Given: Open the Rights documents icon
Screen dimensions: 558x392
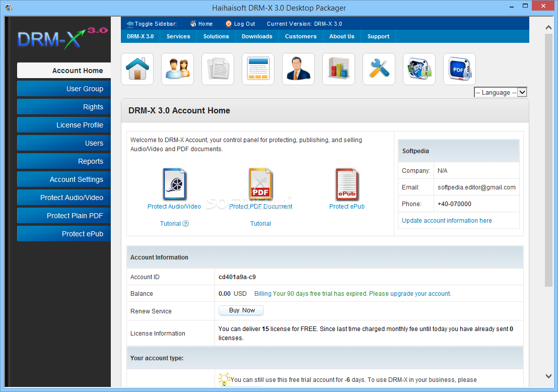Looking at the screenshot, I should [x=218, y=69].
